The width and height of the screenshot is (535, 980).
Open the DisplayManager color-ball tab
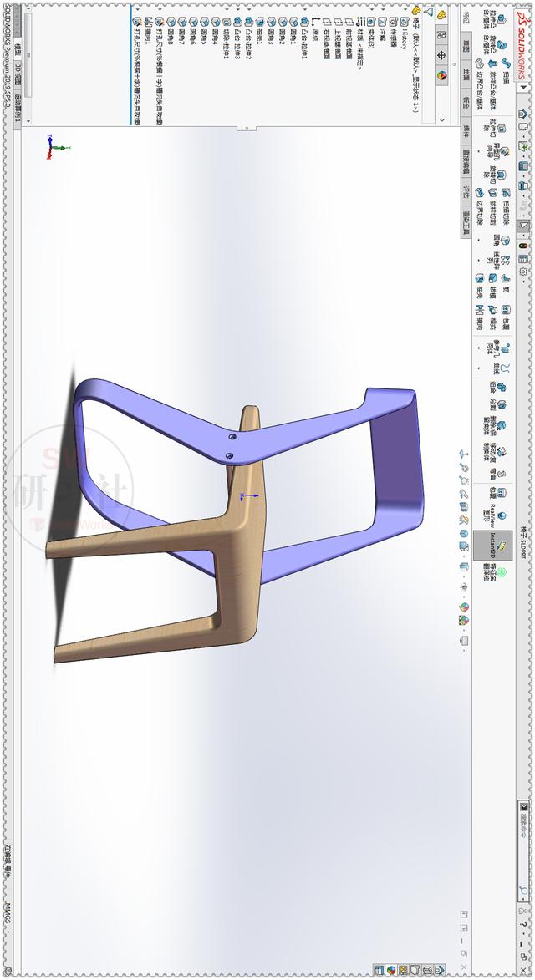[x=441, y=76]
